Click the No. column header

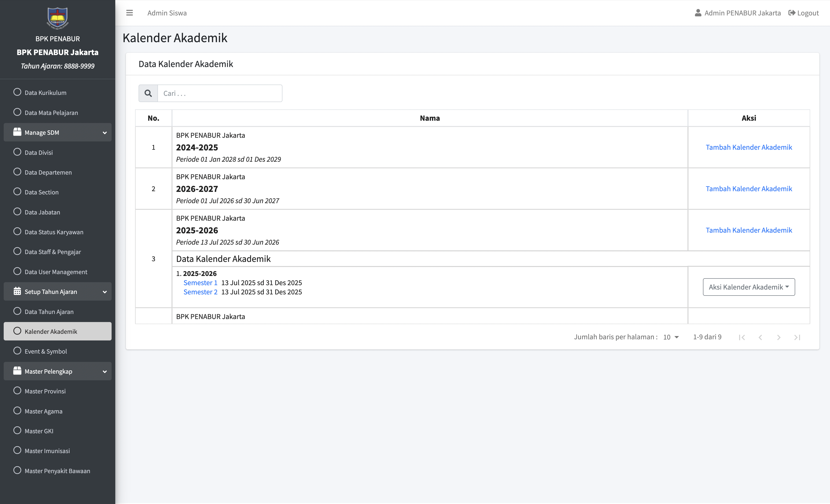154,118
